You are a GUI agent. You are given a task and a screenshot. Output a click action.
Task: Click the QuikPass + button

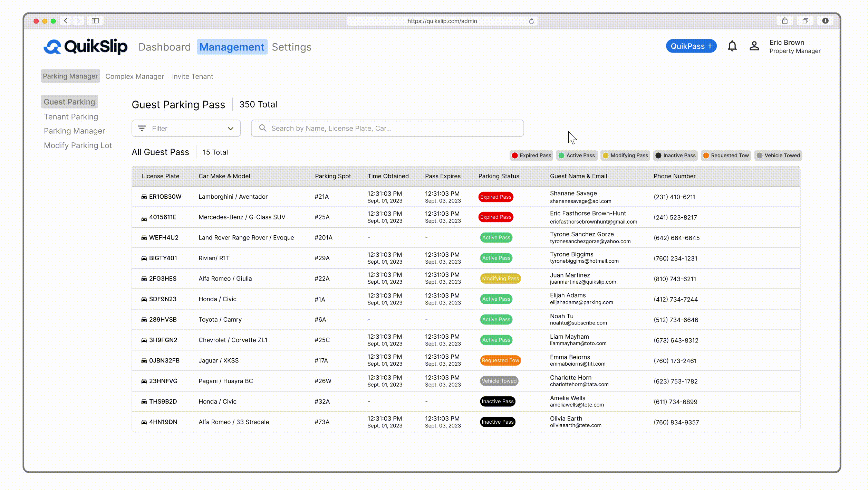click(691, 46)
